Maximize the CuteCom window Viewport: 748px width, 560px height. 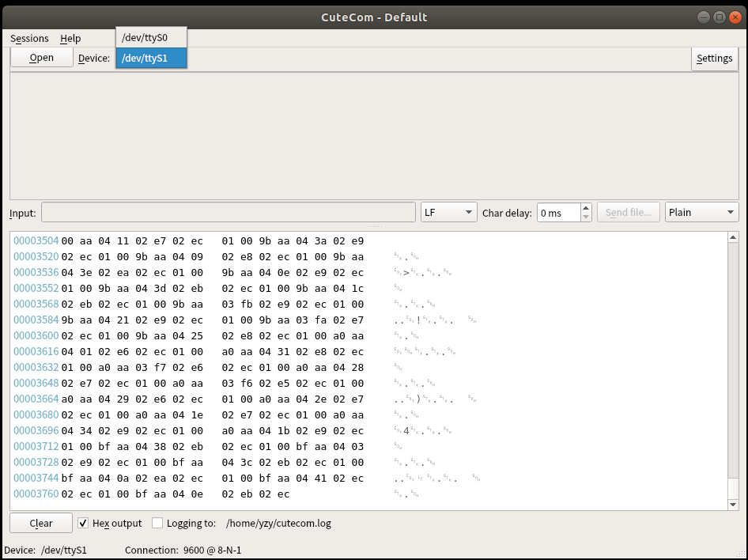tap(720, 17)
